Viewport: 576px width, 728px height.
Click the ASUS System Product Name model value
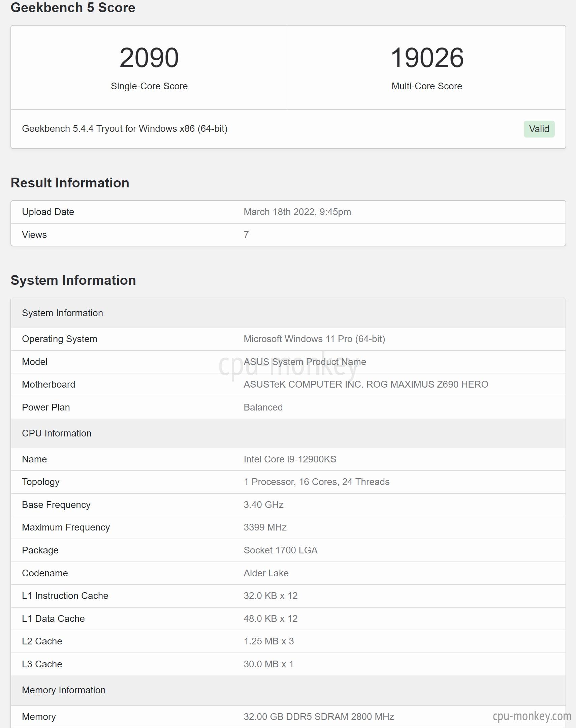(305, 362)
